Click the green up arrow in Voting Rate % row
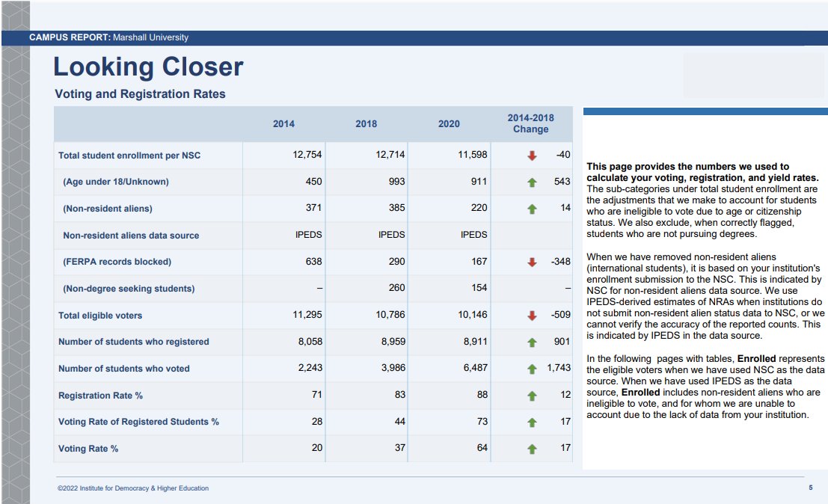 click(532, 449)
